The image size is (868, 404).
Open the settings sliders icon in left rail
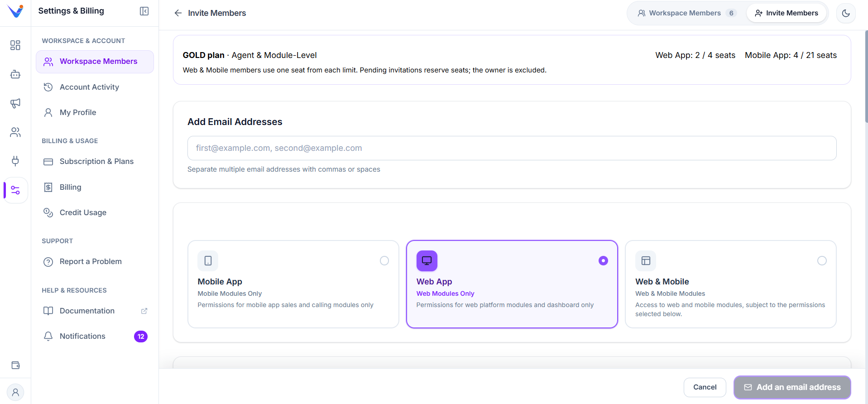click(x=15, y=190)
